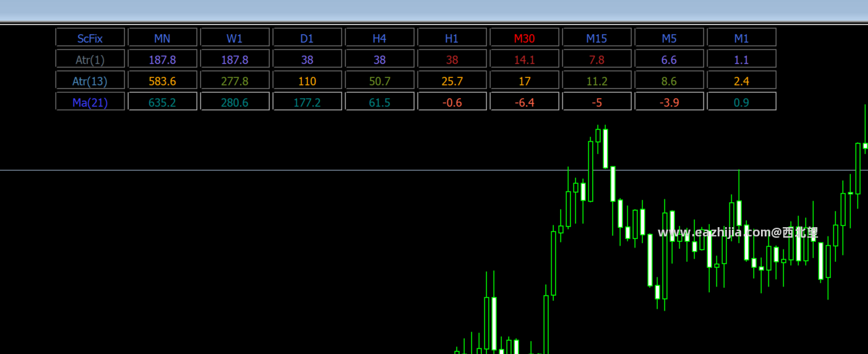Screen dimensions: 868x354
Task: Click Atr(1) value 38 under H1
Action: coord(452,59)
